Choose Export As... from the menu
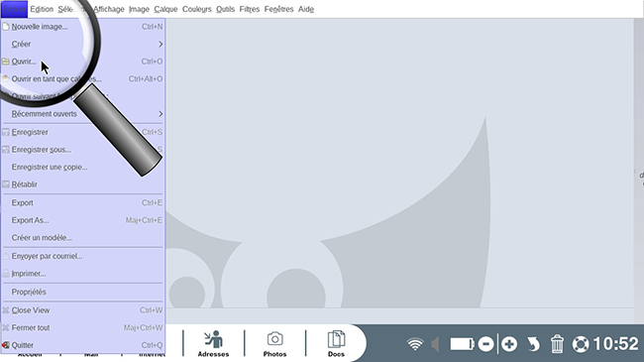Screen dimensions: 644x362 (x=82, y=220)
